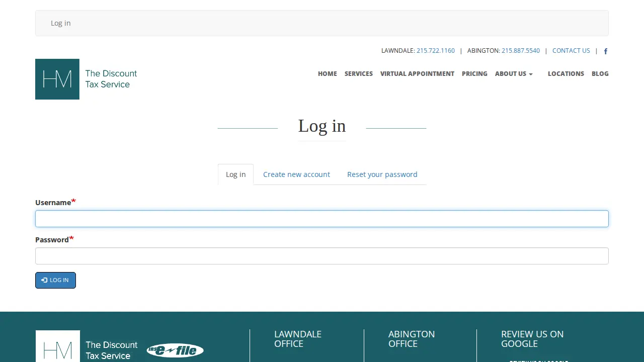This screenshot has width=644, height=362.
Task: Open the Virtual Appointment page
Action: click(x=417, y=74)
